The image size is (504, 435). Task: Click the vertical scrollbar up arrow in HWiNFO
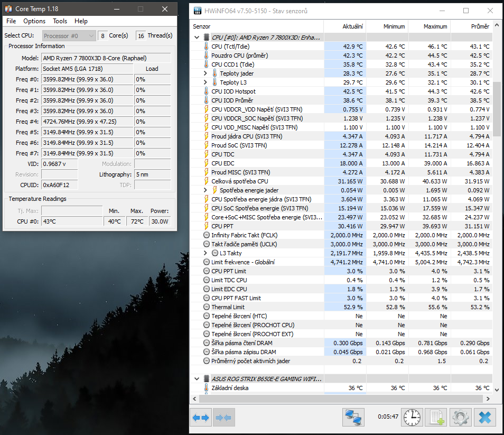tap(497, 25)
